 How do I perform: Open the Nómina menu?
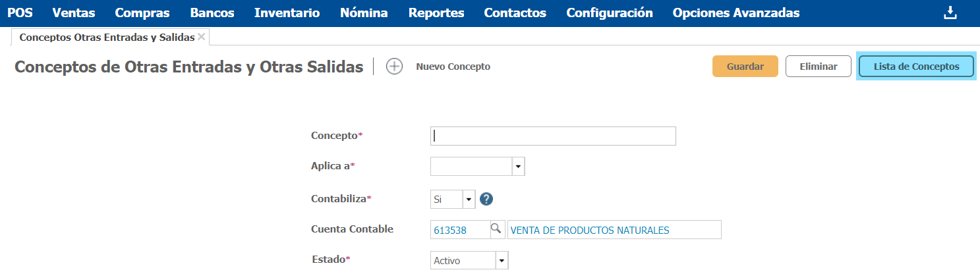(364, 13)
